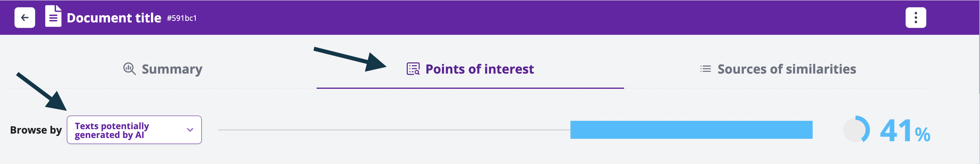Screen dimensions: 980x164
Task: Go back using the left arrow button
Action: tap(25, 18)
